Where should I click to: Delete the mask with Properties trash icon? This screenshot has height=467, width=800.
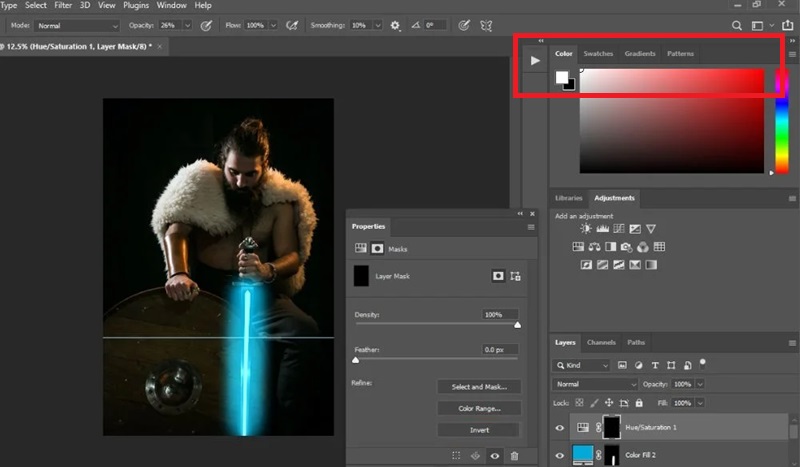pyautogui.click(x=514, y=456)
